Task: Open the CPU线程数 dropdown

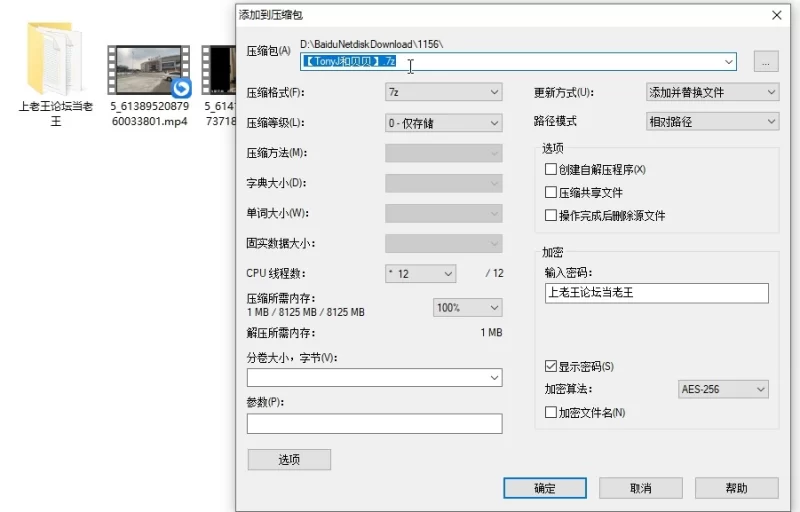Action: pyautogui.click(x=420, y=273)
